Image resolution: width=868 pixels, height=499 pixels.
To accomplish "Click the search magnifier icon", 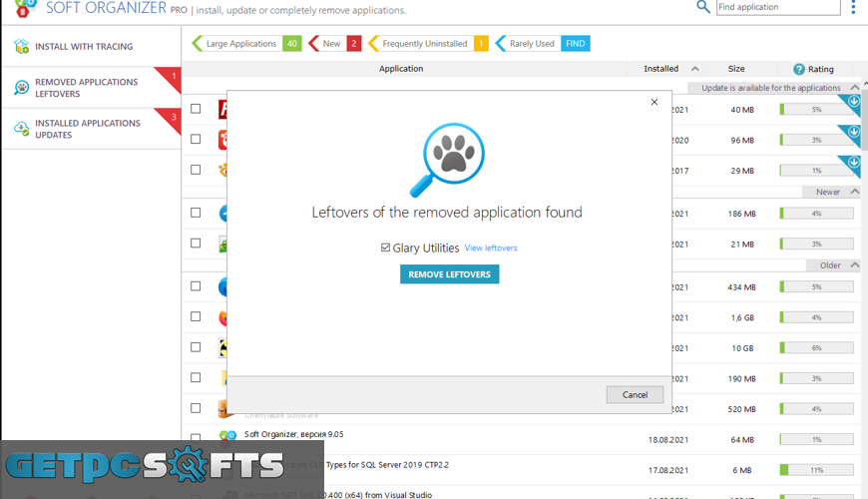I will click(703, 7).
